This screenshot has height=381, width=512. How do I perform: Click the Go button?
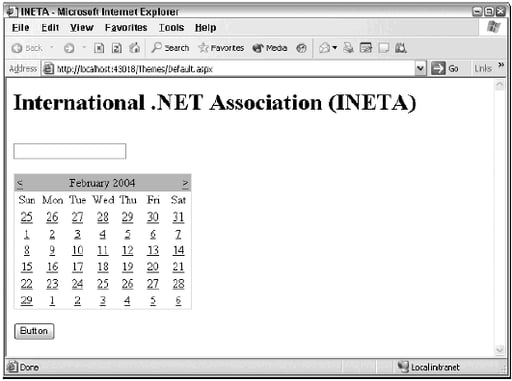coord(445,69)
